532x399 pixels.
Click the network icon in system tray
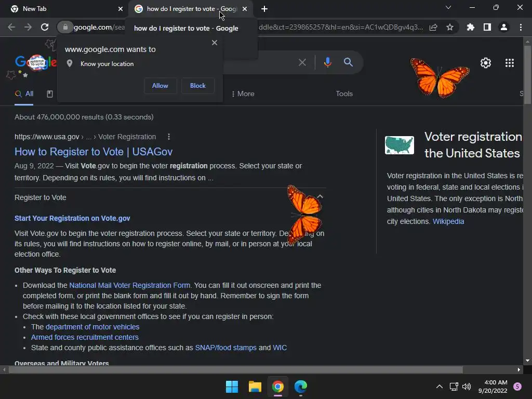454,387
